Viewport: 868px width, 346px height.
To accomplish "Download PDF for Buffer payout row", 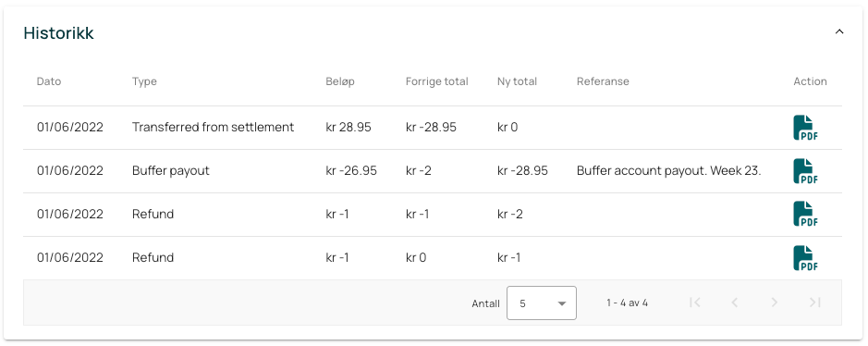I will (x=805, y=170).
